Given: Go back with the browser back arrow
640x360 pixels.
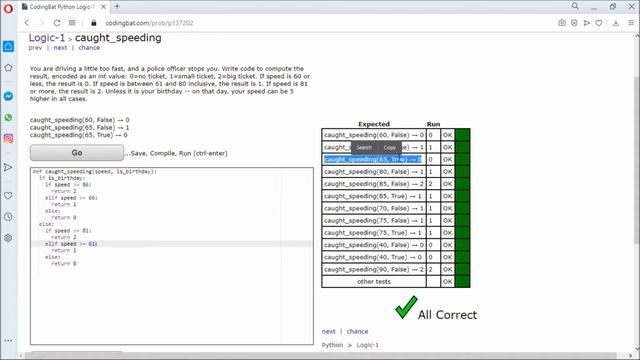Looking at the screenshot, I should (27, 23).
